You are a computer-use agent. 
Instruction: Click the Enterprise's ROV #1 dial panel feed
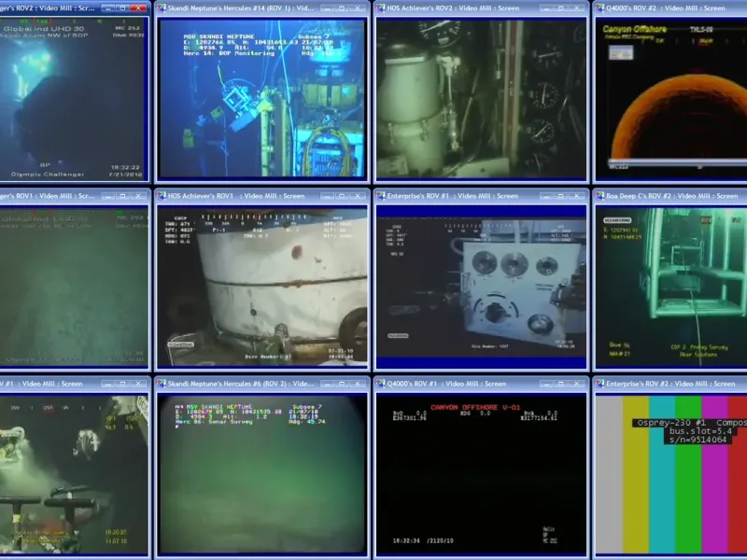click(x=481, y=287)
